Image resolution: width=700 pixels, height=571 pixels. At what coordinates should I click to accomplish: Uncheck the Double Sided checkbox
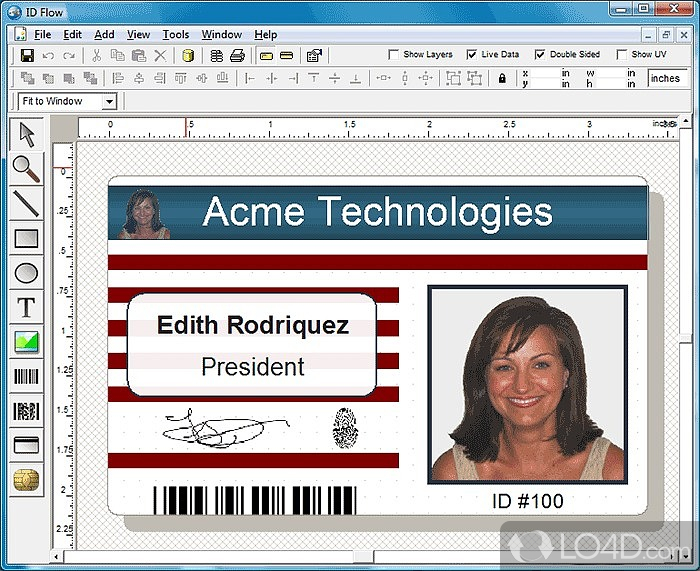tap(540, 54)
